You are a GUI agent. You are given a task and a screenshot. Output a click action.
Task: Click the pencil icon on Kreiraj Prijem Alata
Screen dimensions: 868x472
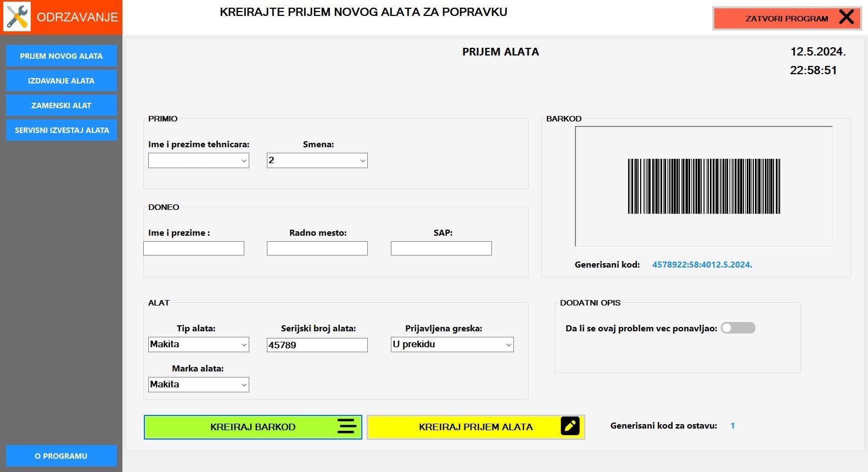tap(570, 426)
